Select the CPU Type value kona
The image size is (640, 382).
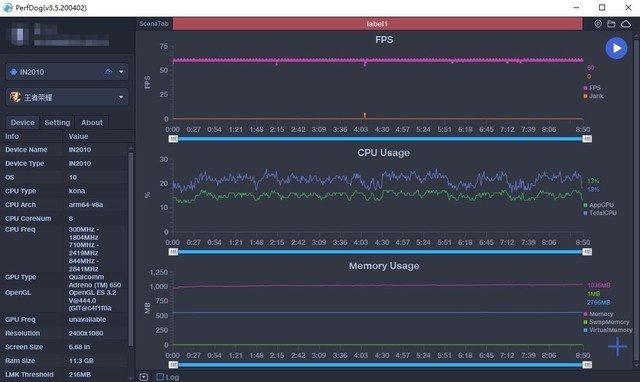click(77, 191)
